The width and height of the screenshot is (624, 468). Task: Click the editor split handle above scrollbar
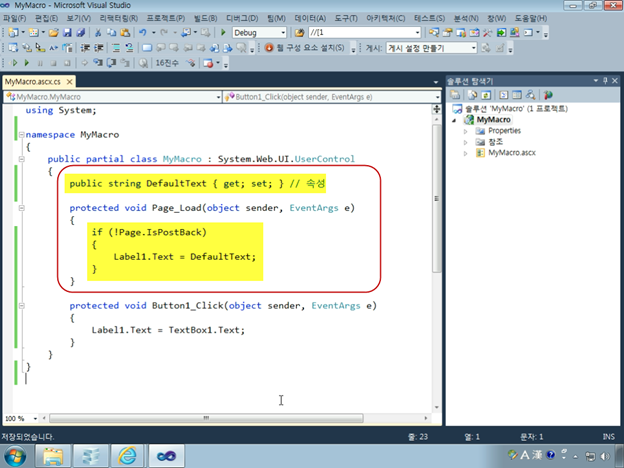tap(437, 109)
